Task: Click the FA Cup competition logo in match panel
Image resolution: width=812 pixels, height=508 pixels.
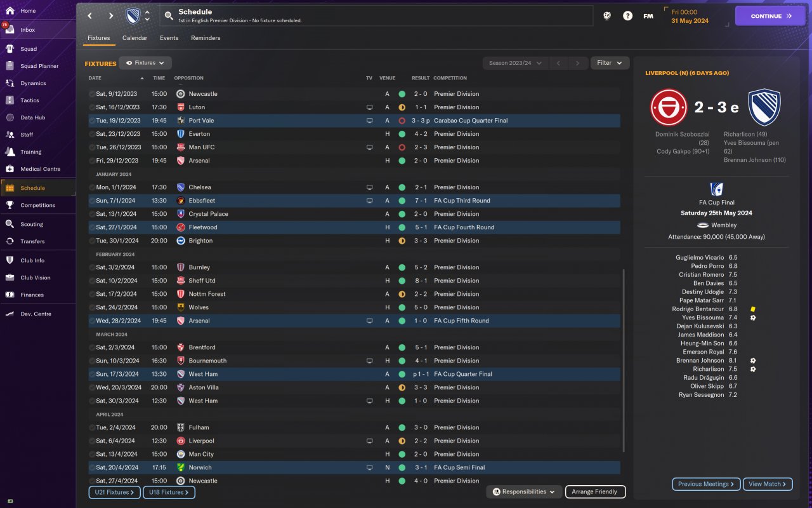Action: [717, 189]
